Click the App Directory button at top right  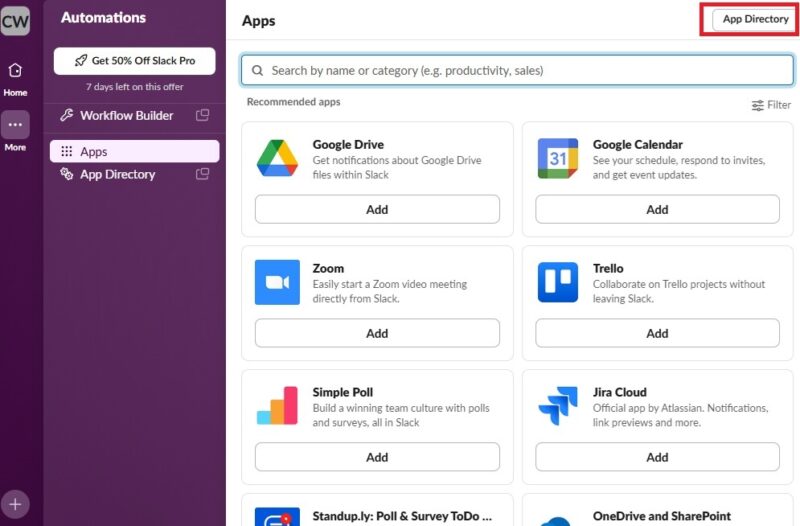coord(755,19)
